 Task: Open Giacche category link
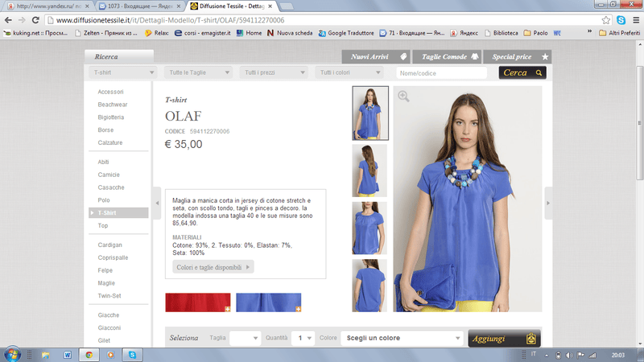tap(109, 315)
